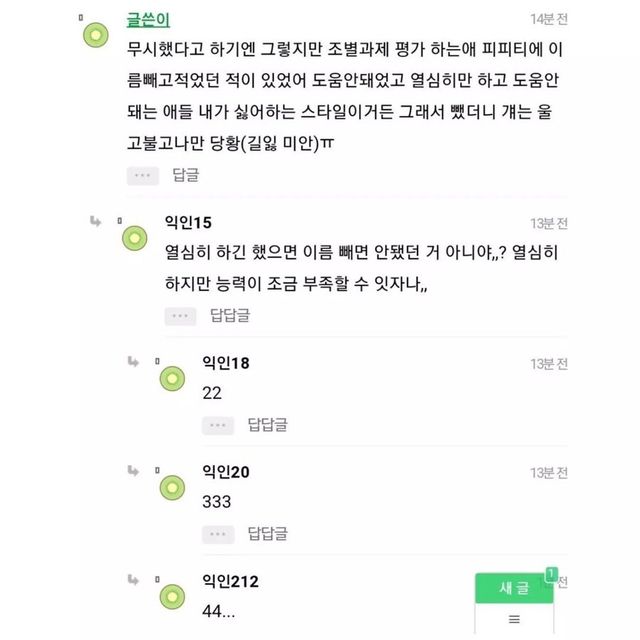
Task: Open the more options button under 익인20's comment
Action: pos(218,533)
